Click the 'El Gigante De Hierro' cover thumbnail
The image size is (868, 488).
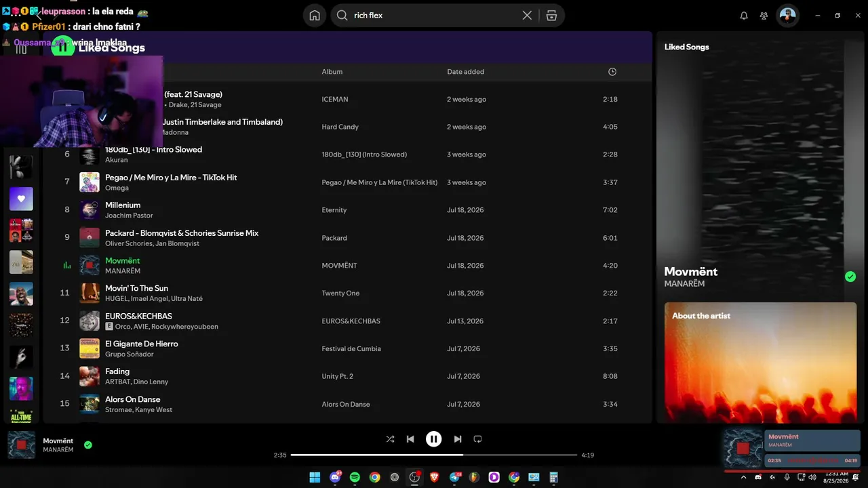[x=90, y=348]
